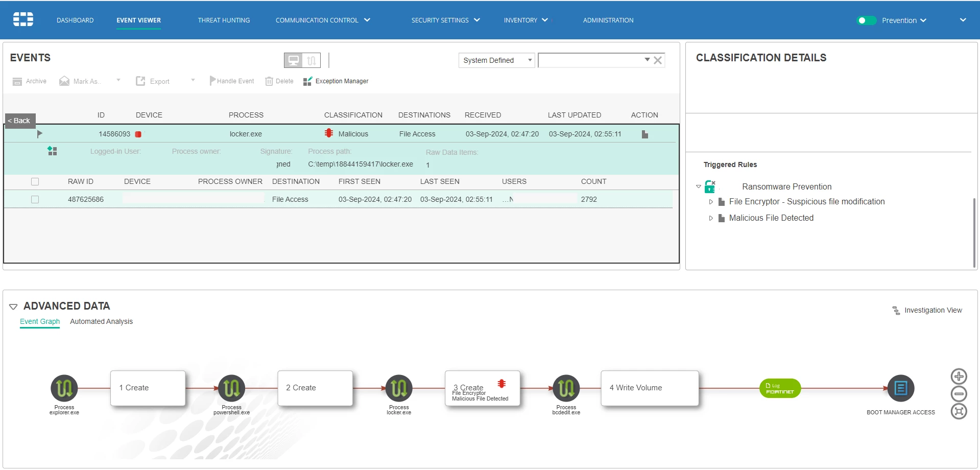Open Administration
980x470 pixels.
click(x=608, y=20)
